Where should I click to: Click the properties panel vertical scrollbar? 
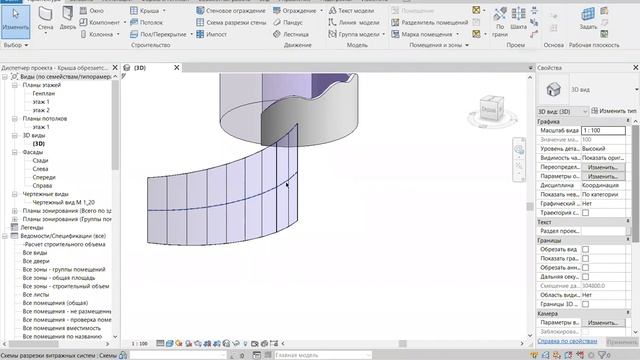coord(635,184)
